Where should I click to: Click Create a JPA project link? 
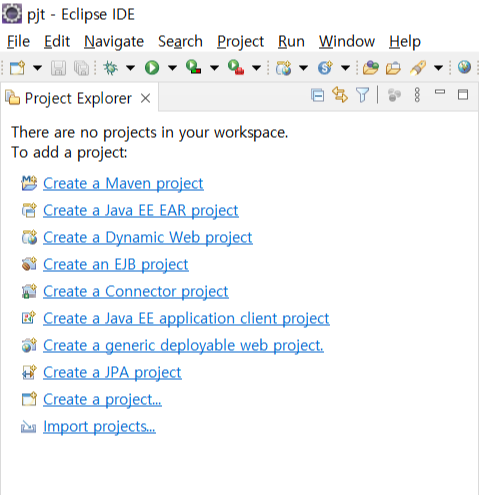pos(112,373)
